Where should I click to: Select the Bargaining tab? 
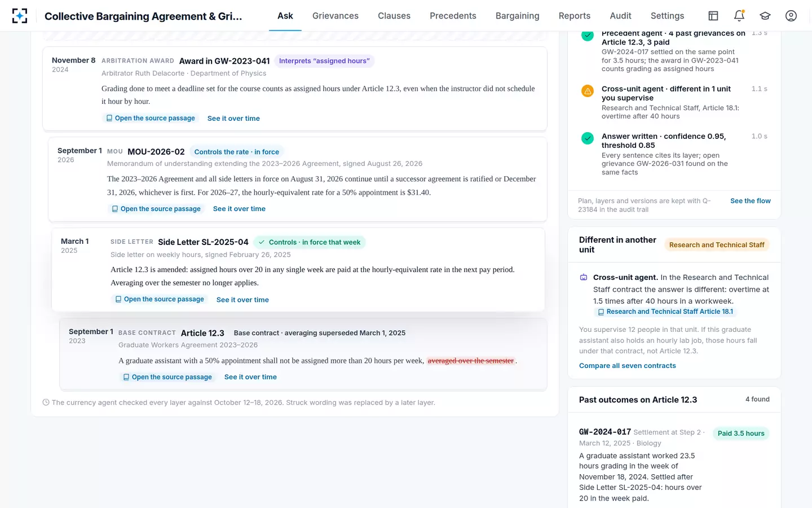tap(518, 16)
